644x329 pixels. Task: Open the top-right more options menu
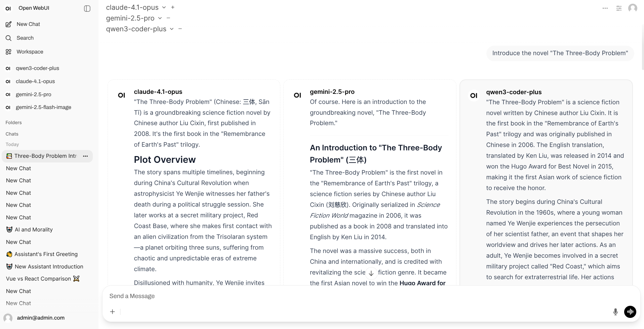[605, 8]
